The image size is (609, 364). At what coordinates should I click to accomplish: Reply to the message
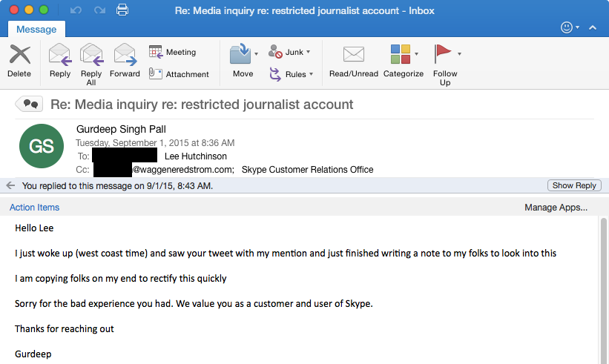[x=60, y=61]
